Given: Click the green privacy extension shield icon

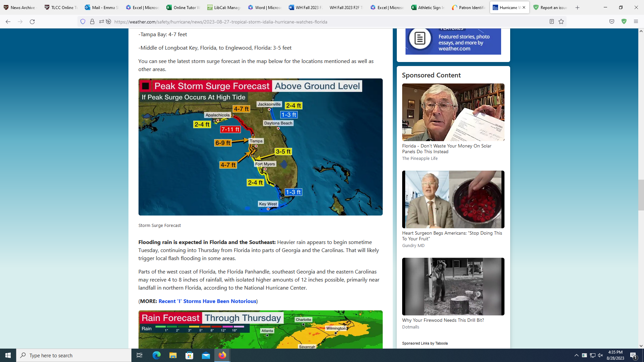Looking at the screenshot, I should pyautogui.click(x=624, y=21).
